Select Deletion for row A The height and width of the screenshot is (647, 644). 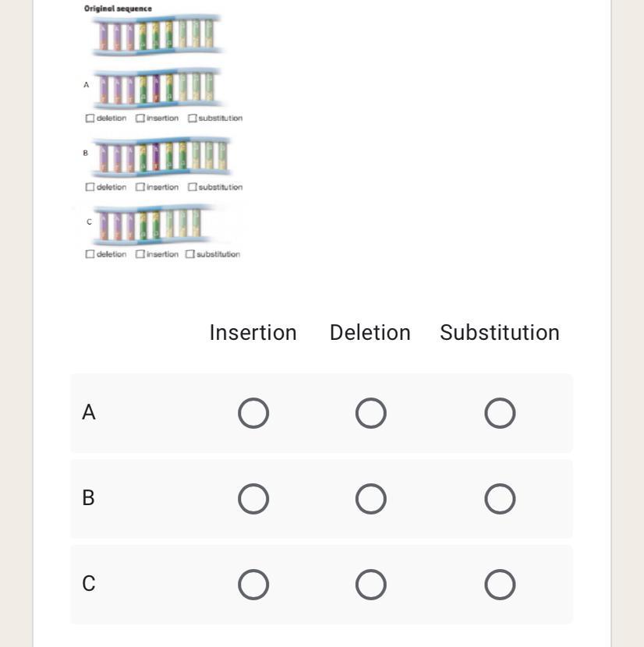point(370,413)
